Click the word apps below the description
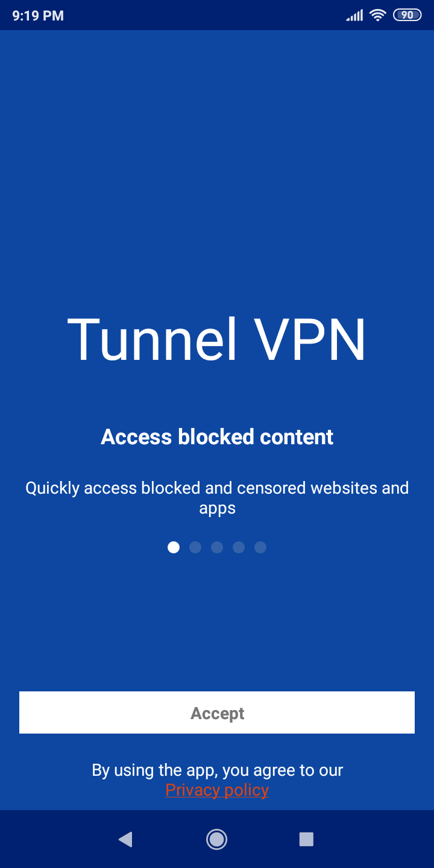This screenshot has width=434, height=868. (217, 509)
